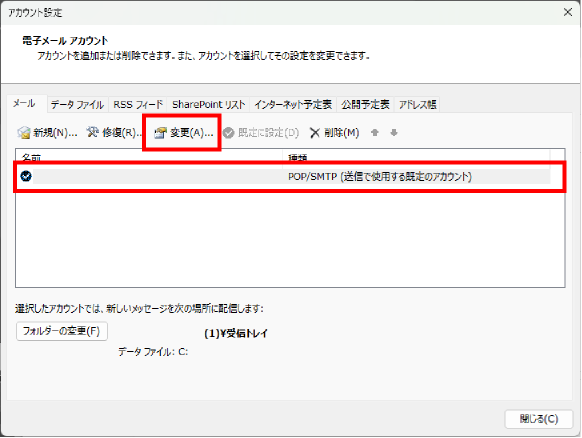This screenshot has width=582, height=438.
Task: Select the SharePoint リスト tab
Action: click(x=208, y=105)
